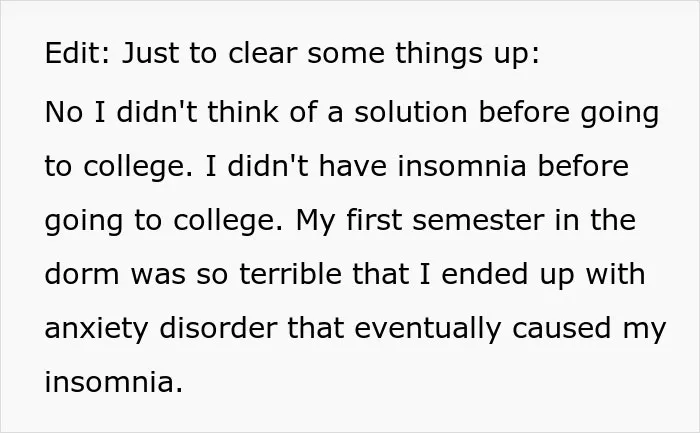
Task: Click the word "dorm"
Action: [x=82, y=274]
